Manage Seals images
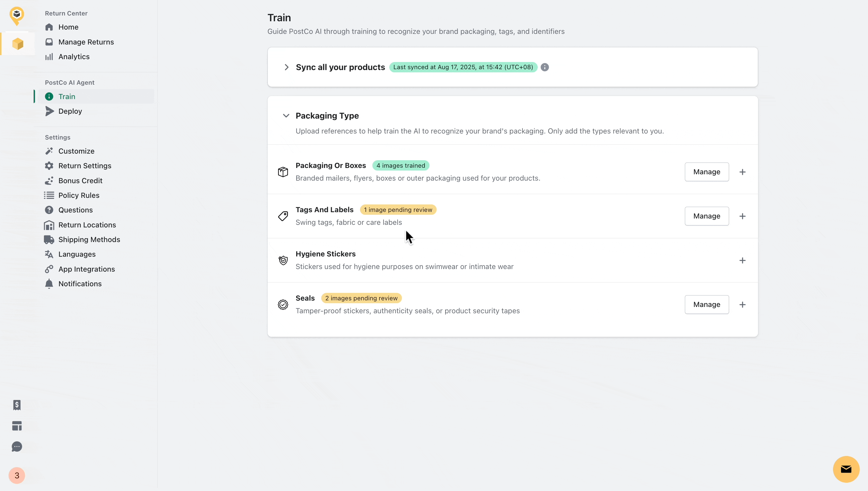Viewport: 868px width, 491px height. pos(707,305)
